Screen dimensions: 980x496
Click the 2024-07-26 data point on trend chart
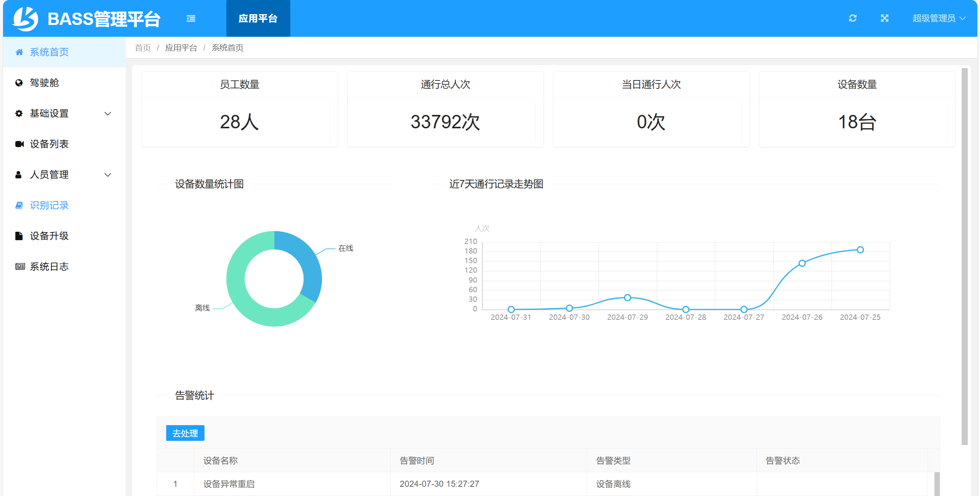(x=802, y=263)
